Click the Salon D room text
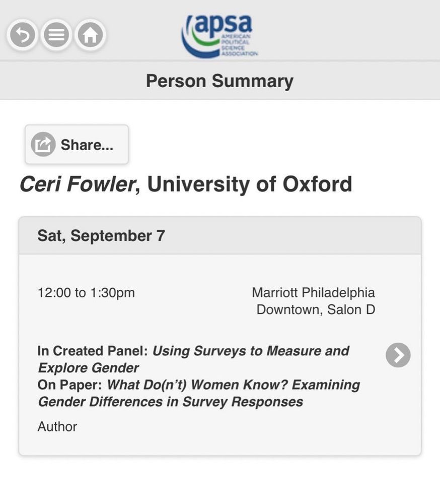The height and width of the screenshot is (504, 440). click(x=351, y=309)
